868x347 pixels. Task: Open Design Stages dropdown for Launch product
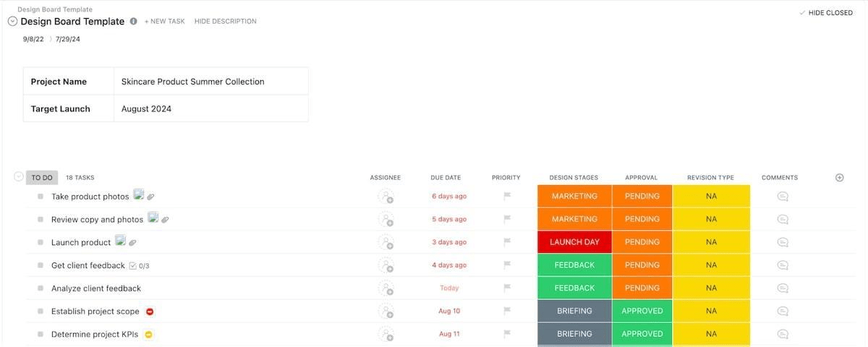pos(574,242)
